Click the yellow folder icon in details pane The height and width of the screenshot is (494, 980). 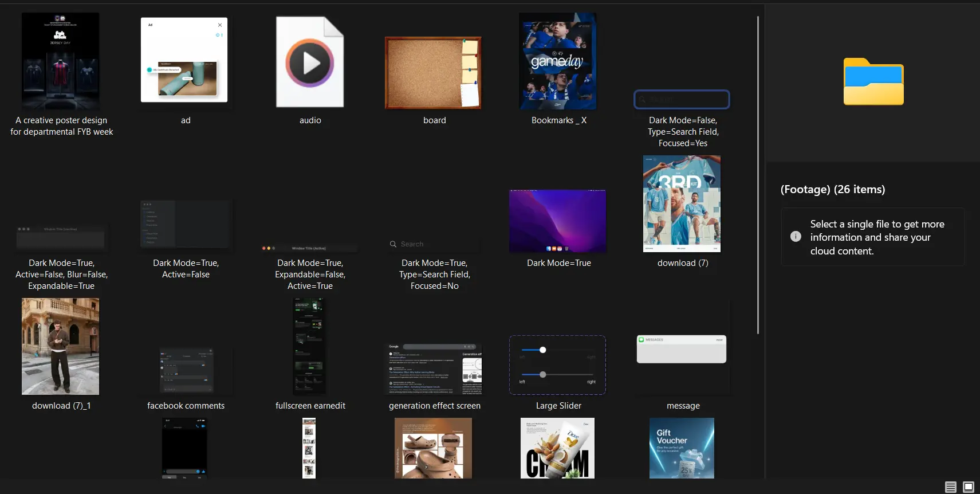pos(873,82)
